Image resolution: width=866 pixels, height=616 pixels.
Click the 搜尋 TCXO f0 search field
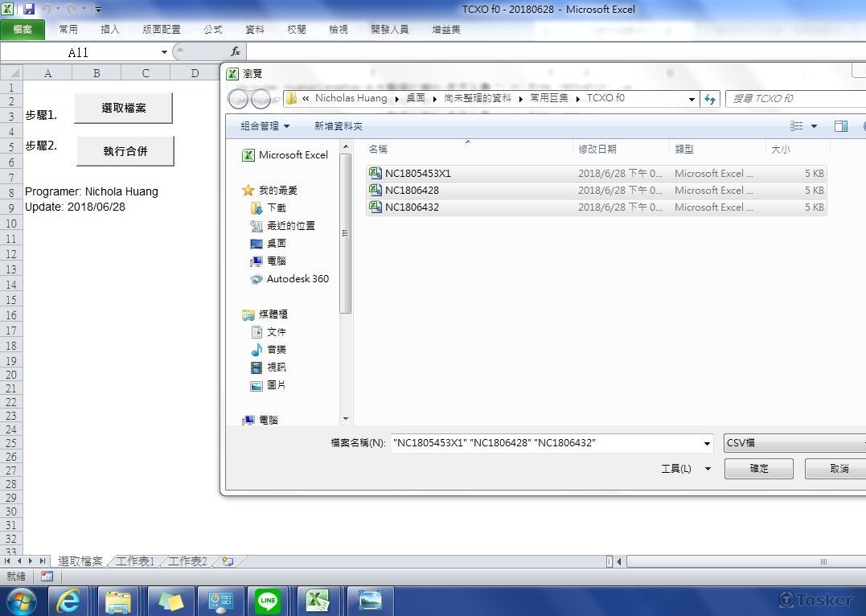pos(792,99)
